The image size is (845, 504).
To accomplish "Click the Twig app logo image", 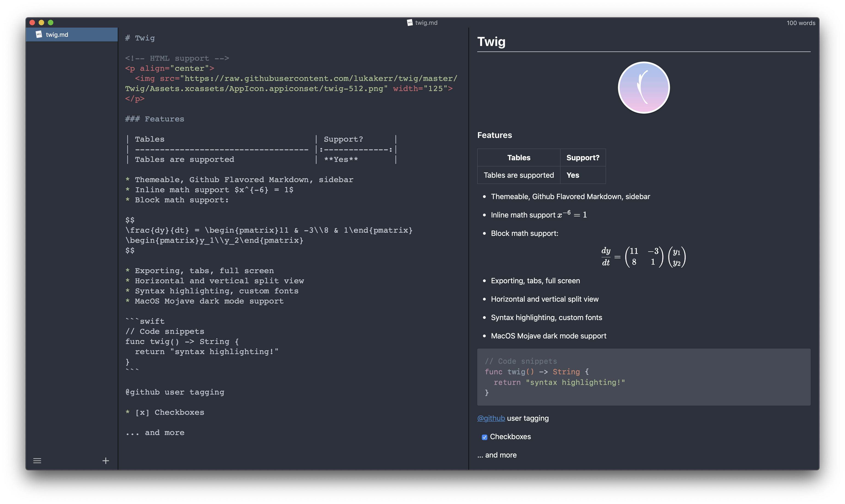I will [x=644, y=88].
